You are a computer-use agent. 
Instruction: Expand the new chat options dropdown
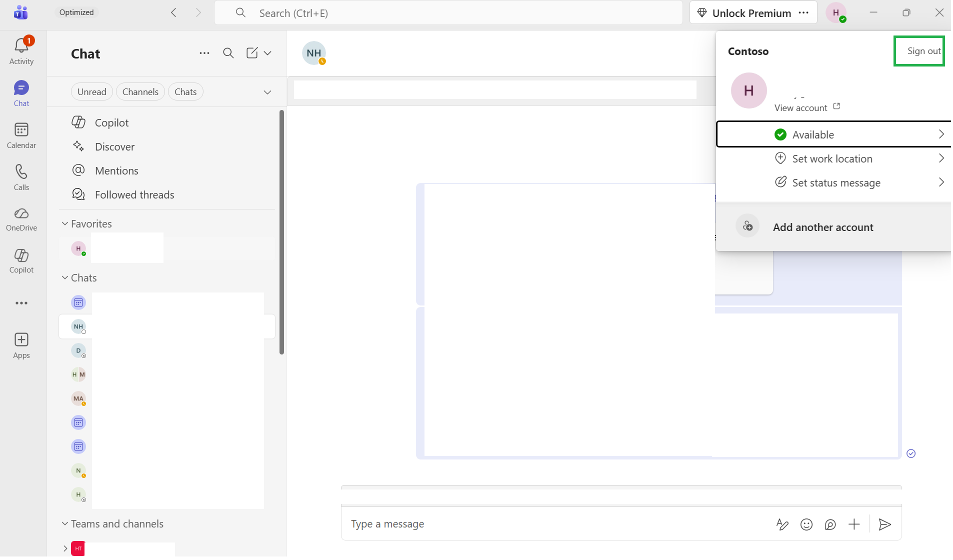coord(268,53)
